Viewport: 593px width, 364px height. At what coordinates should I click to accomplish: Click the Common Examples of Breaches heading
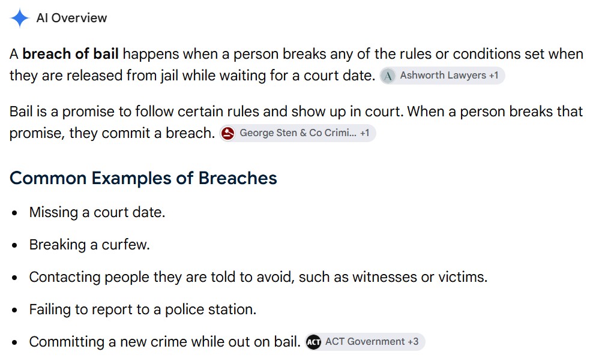(x=143, y=178)
